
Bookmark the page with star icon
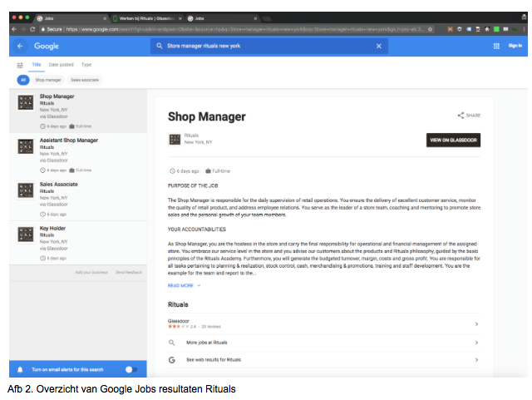point(431,29)
